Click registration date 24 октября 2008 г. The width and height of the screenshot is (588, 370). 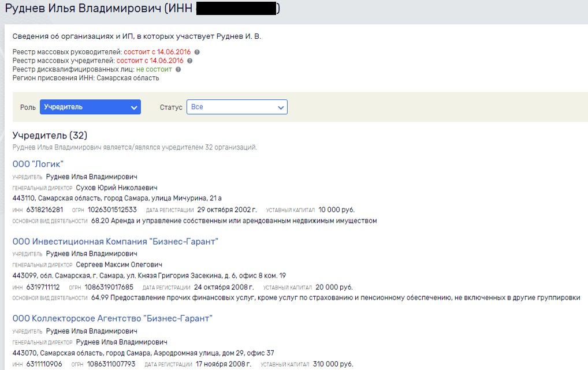pyautogui.click(x=224, y=287)
